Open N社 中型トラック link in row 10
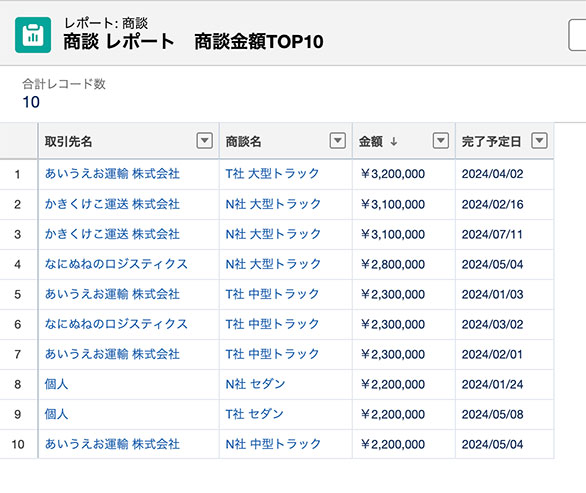The width and height of the screenshot is (586, 493). [x=273, y=444]
